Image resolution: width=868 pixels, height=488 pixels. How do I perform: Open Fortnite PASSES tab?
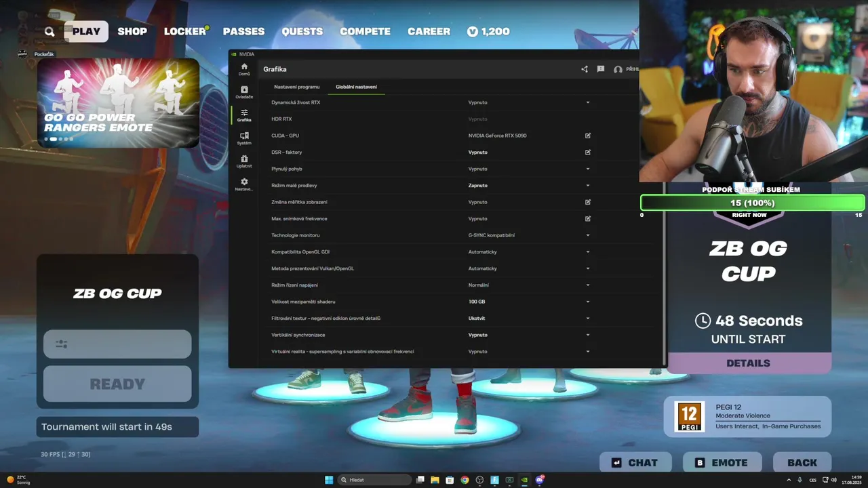pos(243,31)
